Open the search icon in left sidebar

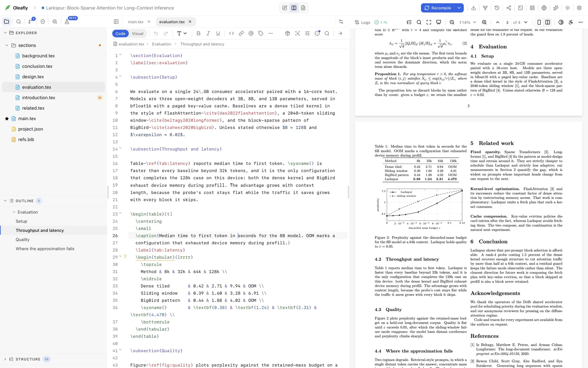tap(18, 21)
